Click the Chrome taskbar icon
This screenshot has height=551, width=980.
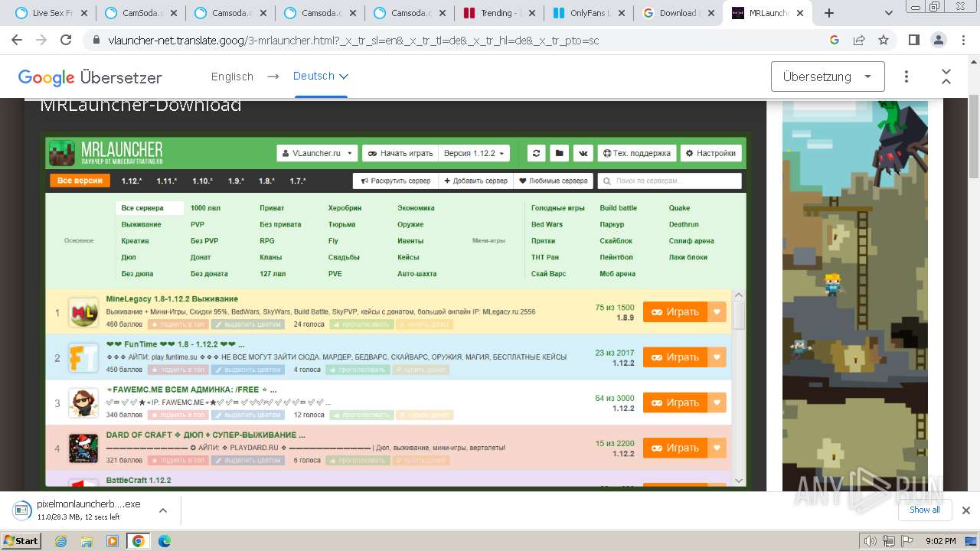(139, 541)
